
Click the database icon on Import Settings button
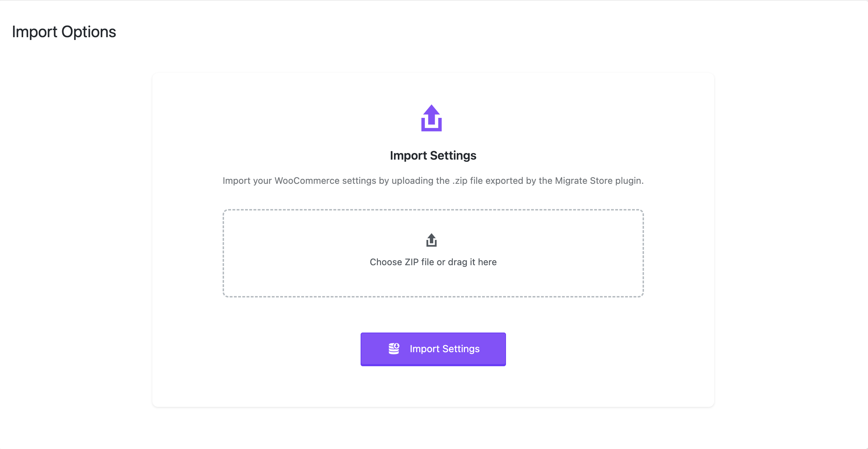394,349
